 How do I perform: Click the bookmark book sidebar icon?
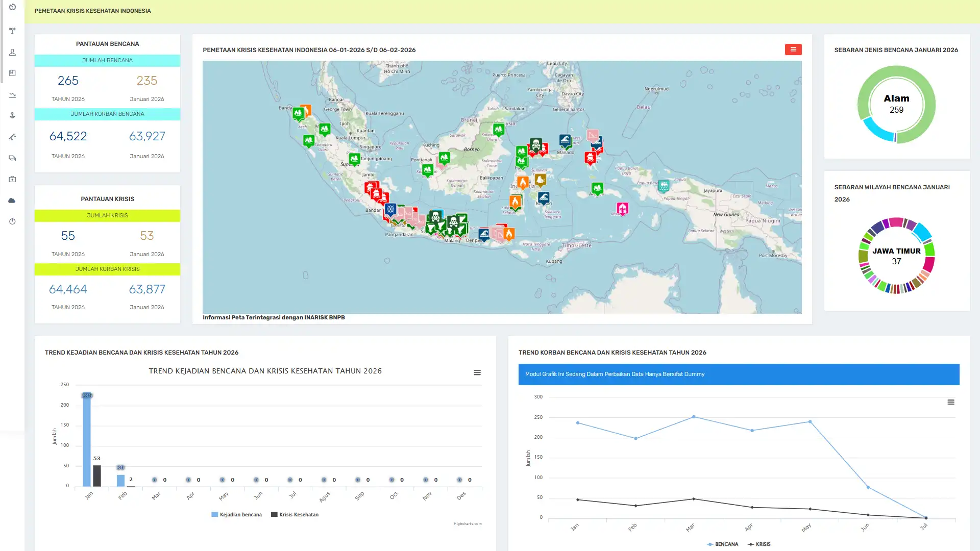click(12, 73)
